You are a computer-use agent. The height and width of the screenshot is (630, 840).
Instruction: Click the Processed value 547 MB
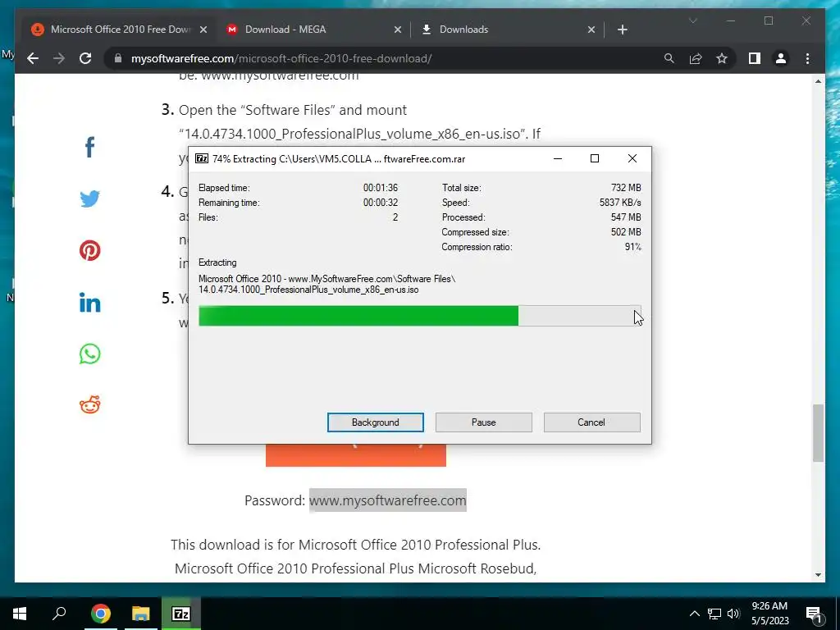point(626,217)
